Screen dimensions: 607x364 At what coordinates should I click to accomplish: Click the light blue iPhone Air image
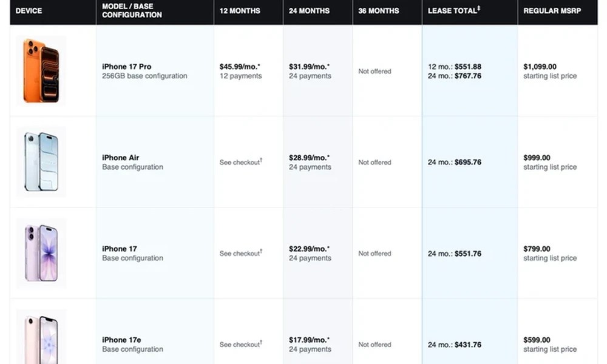click(41, 162)
